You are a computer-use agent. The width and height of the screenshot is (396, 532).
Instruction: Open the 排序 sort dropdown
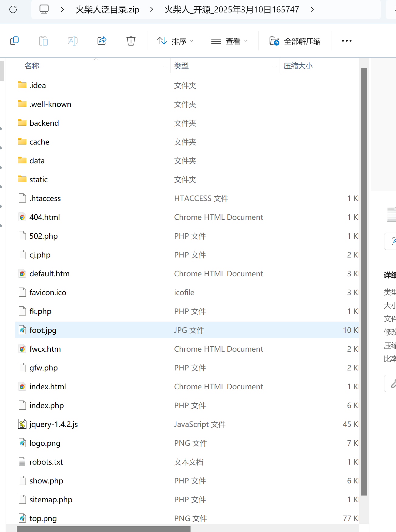pyautogui.click(x=175, y=41)
